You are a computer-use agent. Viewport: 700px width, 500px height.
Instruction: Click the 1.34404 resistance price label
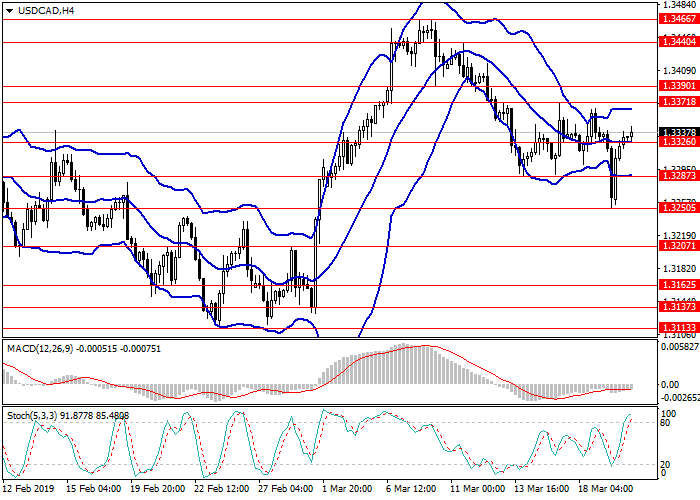click(x=678, y=42)
